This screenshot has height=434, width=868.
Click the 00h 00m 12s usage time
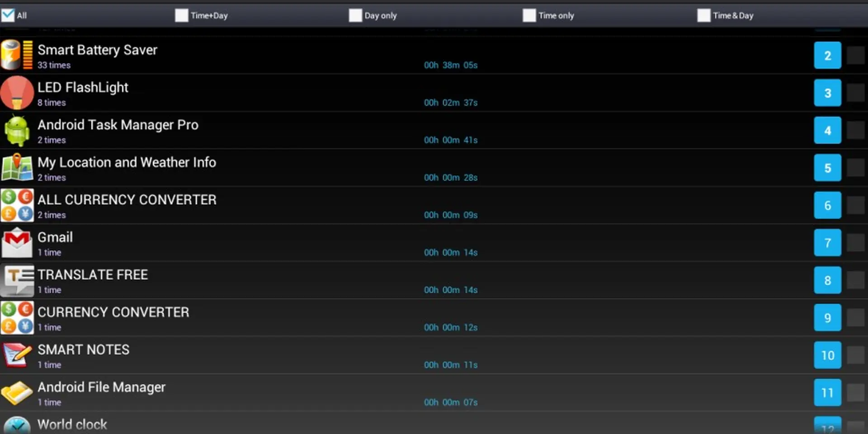tap(451, 327)
